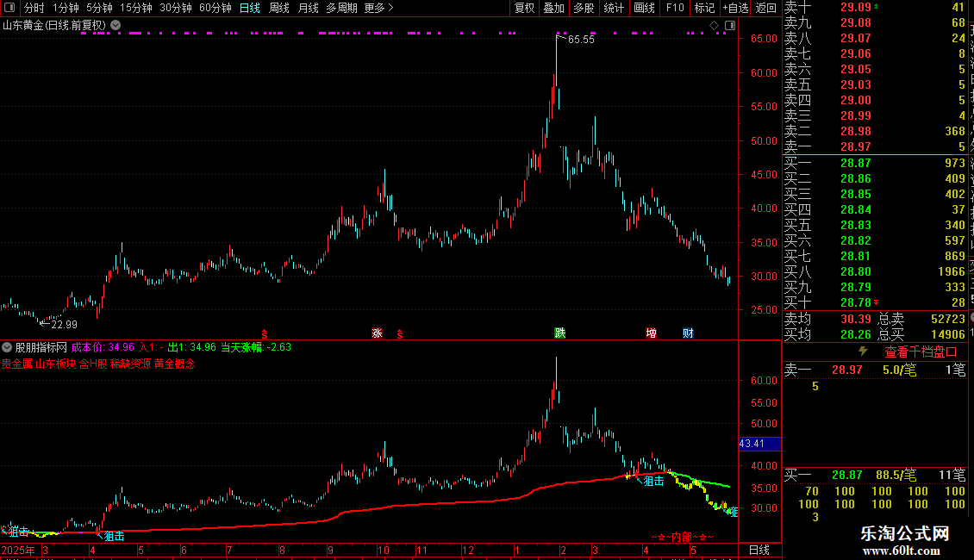The height and width of the screenshot is (560, 974).
Task: Open F10 company info
Action: 675,8
